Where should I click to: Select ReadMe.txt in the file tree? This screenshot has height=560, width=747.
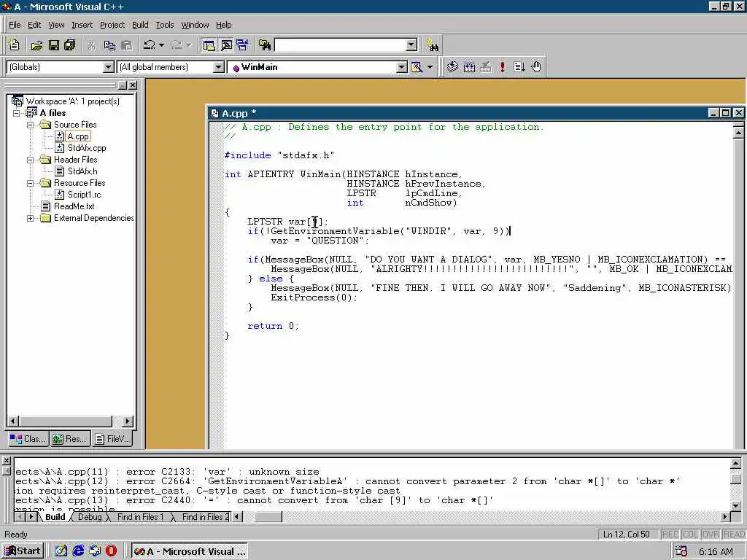(x=74, y=206)
